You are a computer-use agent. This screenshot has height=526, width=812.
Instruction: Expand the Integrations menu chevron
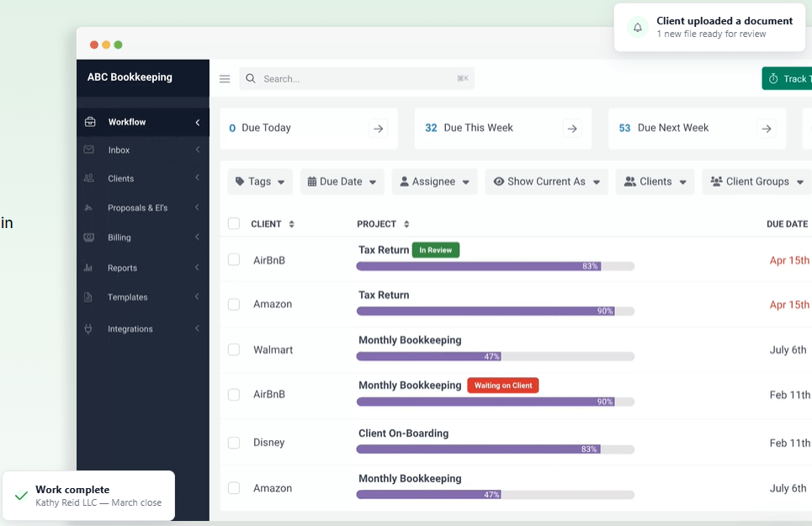(197, 328)
